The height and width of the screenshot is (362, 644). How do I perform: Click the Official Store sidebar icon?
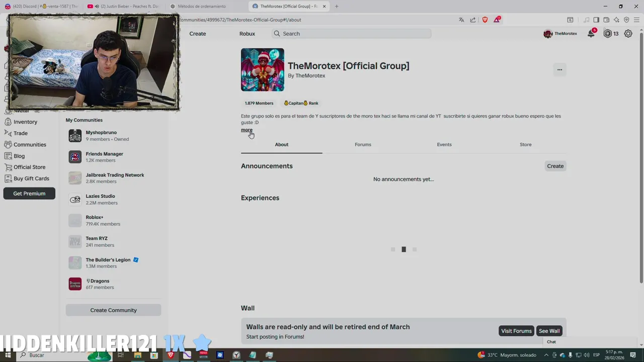[8, 167]
